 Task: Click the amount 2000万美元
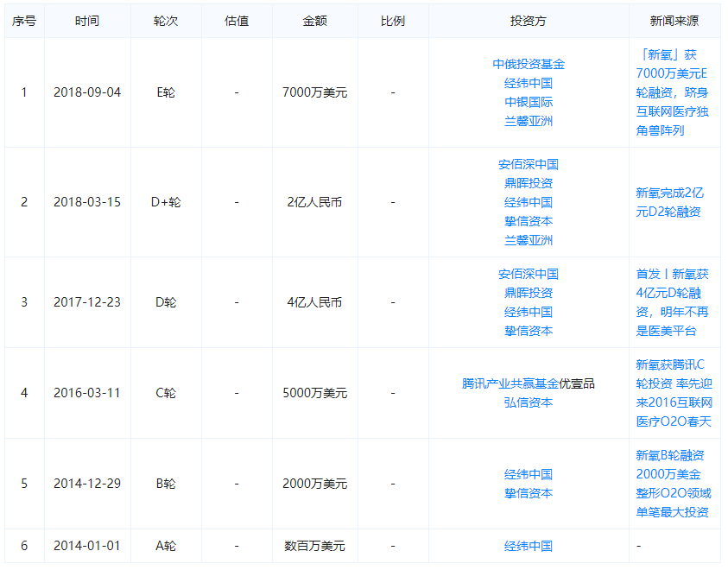click(315, 484)
